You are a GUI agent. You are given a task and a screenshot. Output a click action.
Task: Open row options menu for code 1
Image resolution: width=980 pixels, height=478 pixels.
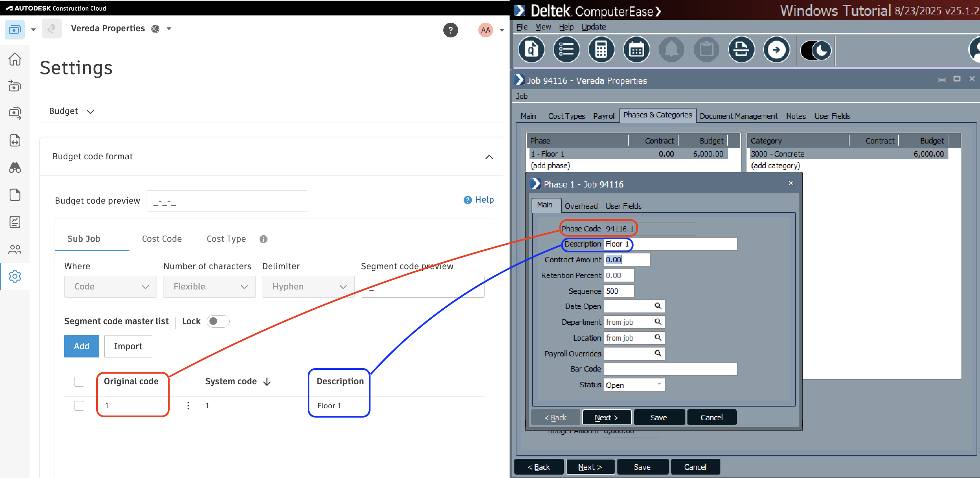[x=188, y=406]
